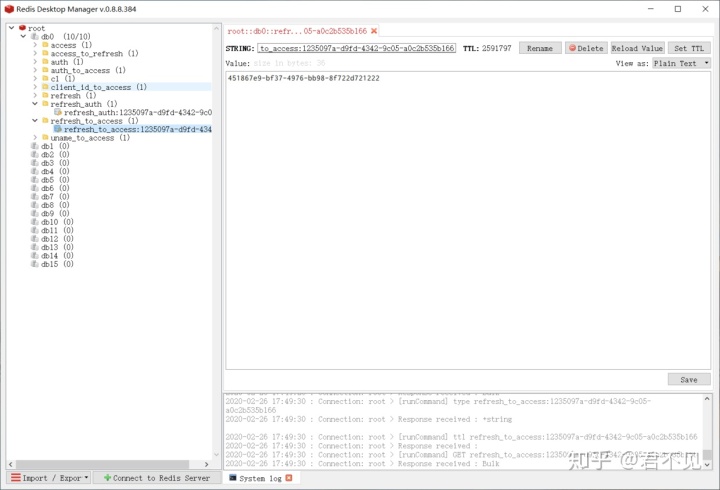Click the Delete key button
This screenshot has height=490, width=720.
(586, 48)
